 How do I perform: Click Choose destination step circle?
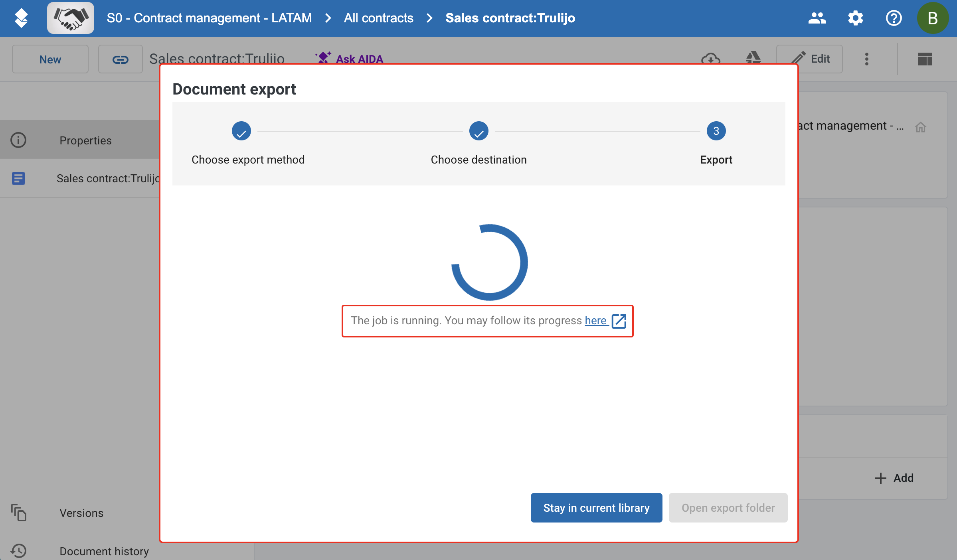click(x=479, y=131)
